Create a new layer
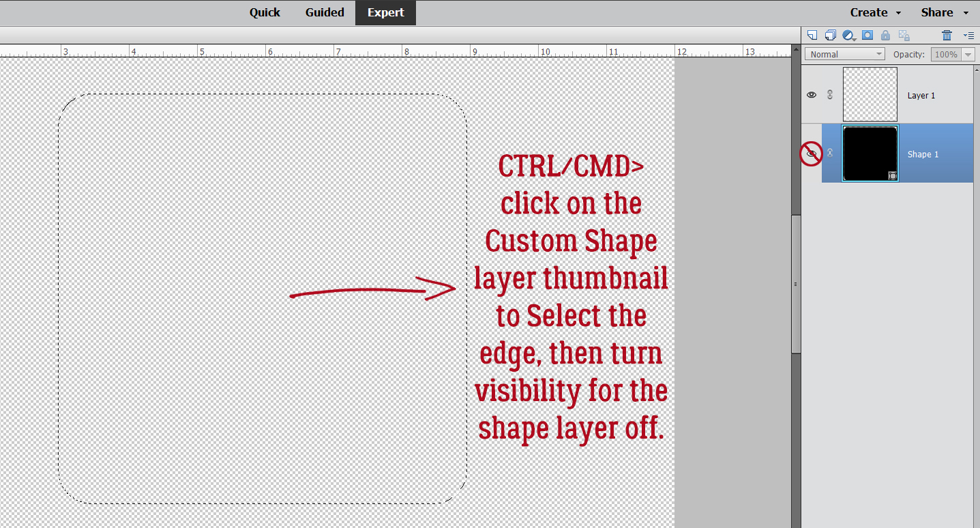Screen dimensions: 980x528 [x=812, y=35]
